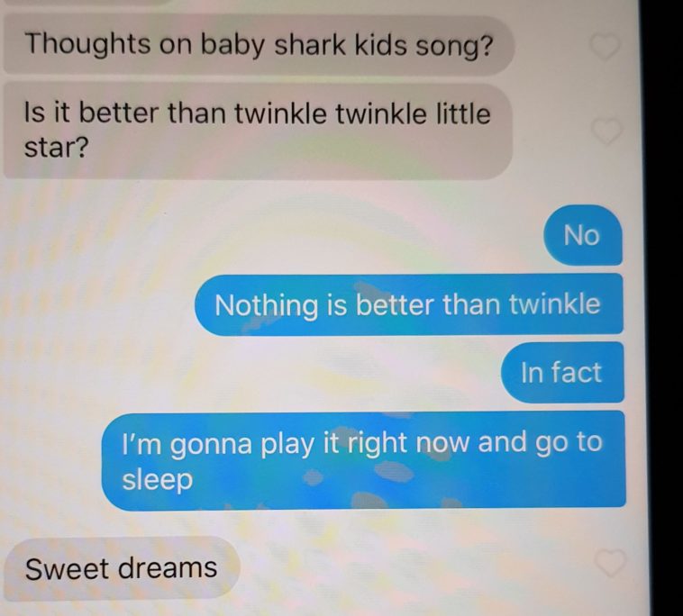
Task: Tap the blue 'No' message bubble
Action: pos(583,236)
